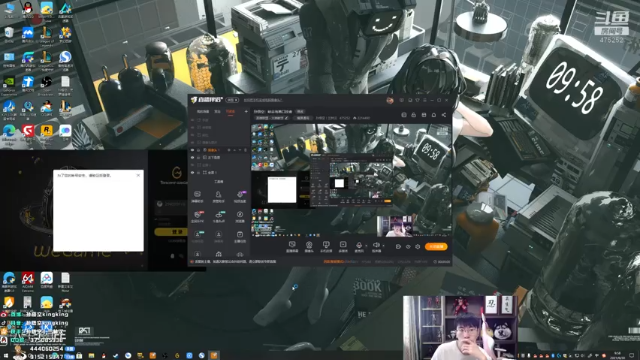Open the Baidu Netdisk desktop shortcut
640x360 pixels.
coord(47,278)
